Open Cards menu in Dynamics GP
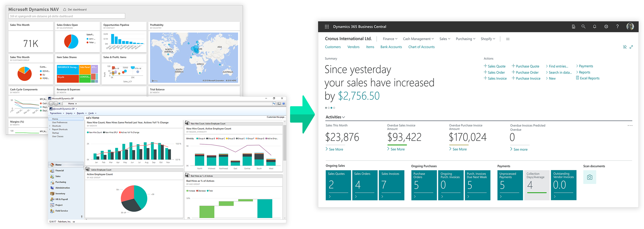The width and height of the screenshot is (644, 229). click(92, 113)
